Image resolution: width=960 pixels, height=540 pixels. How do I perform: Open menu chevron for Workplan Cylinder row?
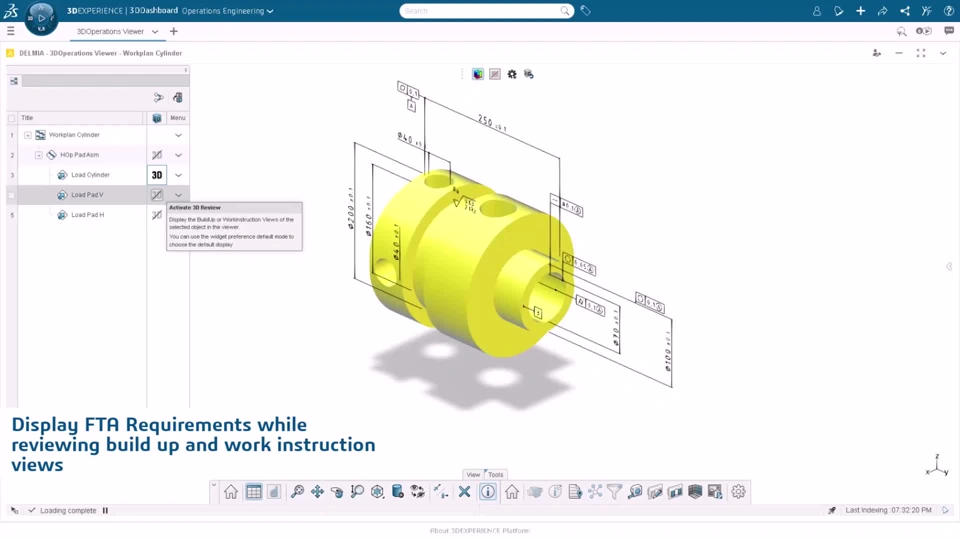(x=178, y=135)
